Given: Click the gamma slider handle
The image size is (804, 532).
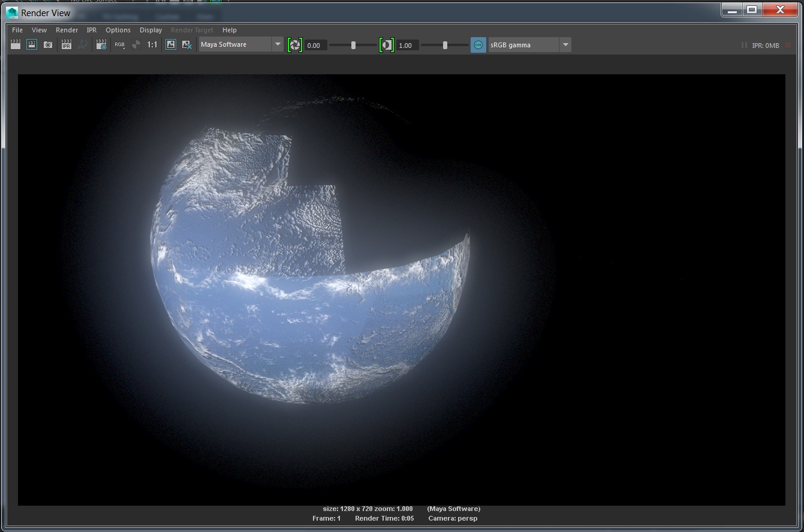Looking at the screenshot, I should (x=445, y=45).
